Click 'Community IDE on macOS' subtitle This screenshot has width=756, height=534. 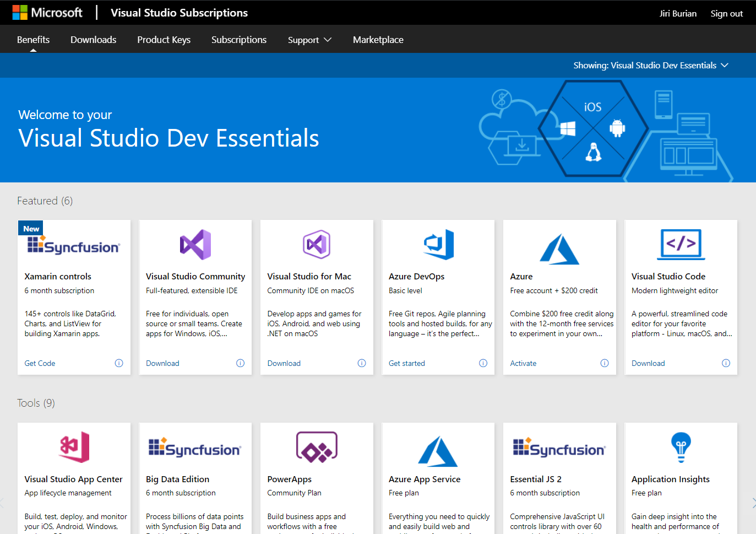[311, 290]
